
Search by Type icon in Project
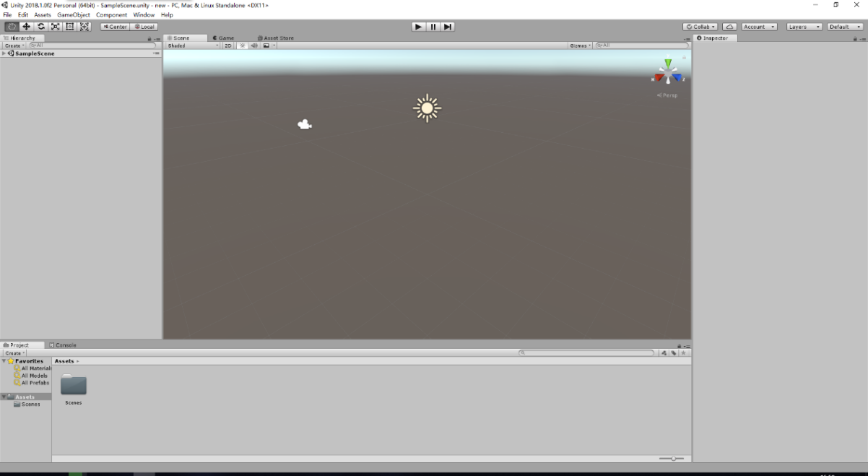[x=664, y=353]
